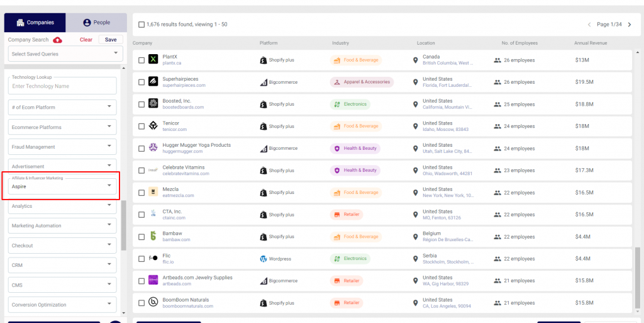This screenshot has width=644, height=323.
Task: Click the Shopify plus icon in PlantX row
Action: [264, 60]
